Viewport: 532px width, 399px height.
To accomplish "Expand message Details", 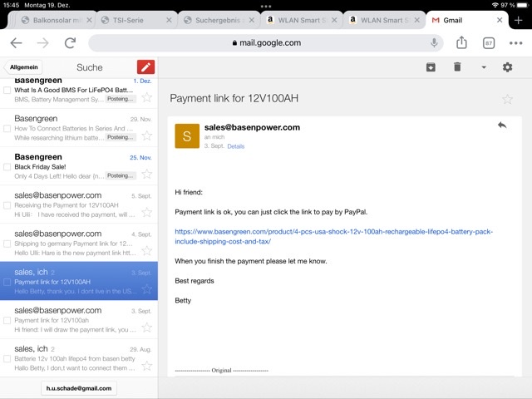I will click(x=236, y=146).
